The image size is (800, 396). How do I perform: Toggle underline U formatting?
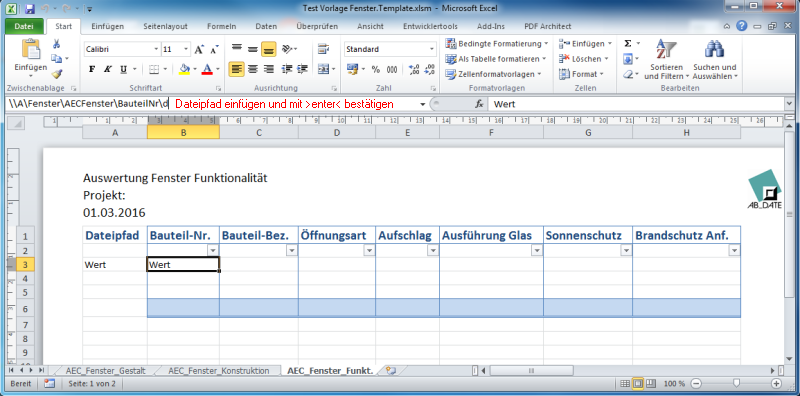pos(123,69)
